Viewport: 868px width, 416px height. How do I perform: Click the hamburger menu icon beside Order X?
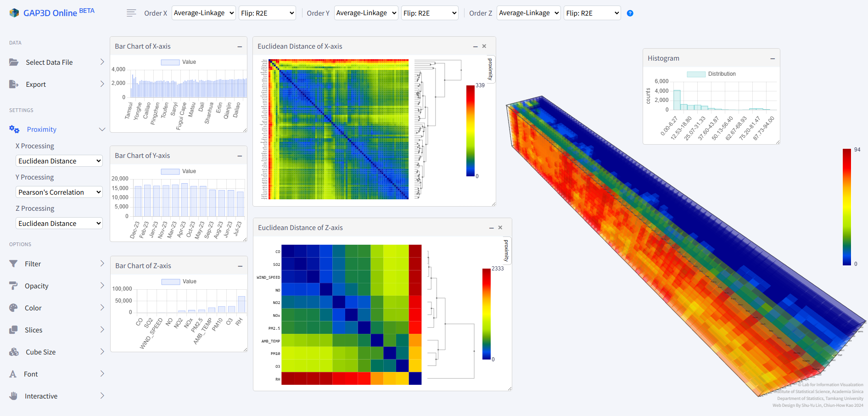131,13
